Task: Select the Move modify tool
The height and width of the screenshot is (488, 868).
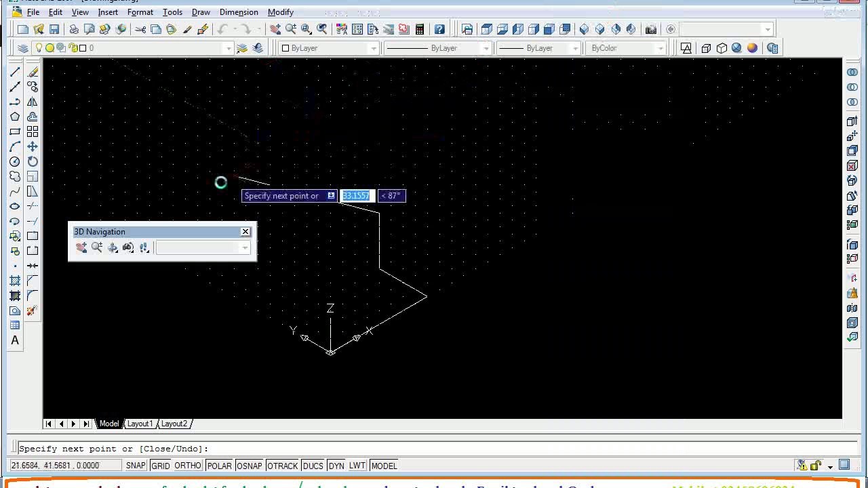Action: 33,146
